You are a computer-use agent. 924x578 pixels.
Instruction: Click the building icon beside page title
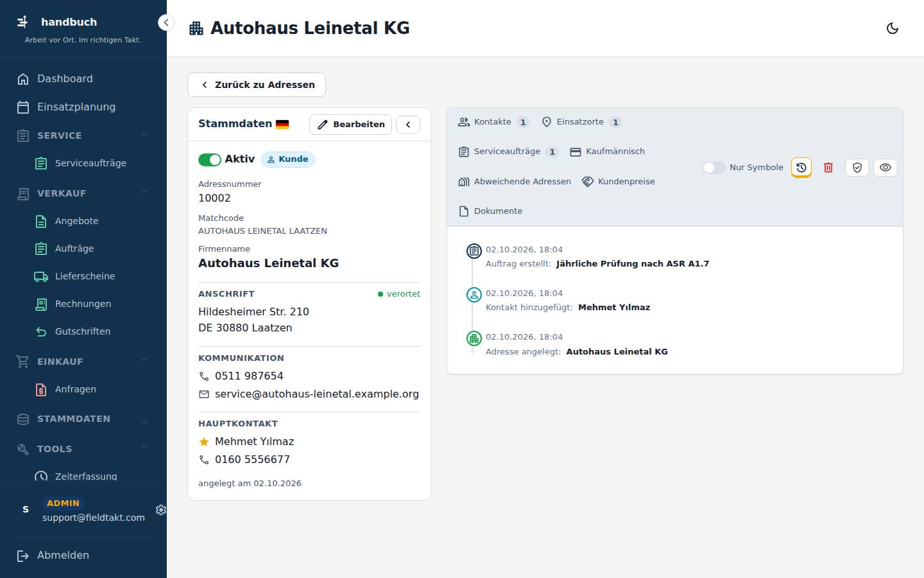point(196,28)
